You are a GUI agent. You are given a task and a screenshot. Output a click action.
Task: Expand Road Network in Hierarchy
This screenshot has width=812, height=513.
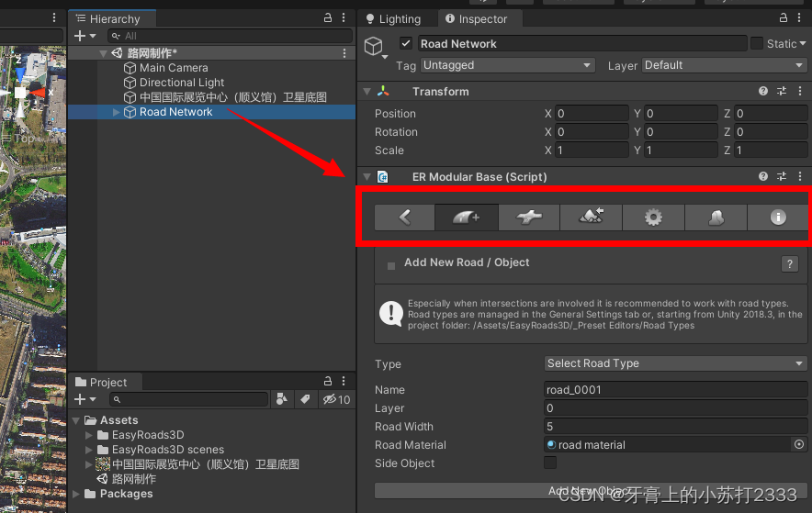click(x=117, y=112)
